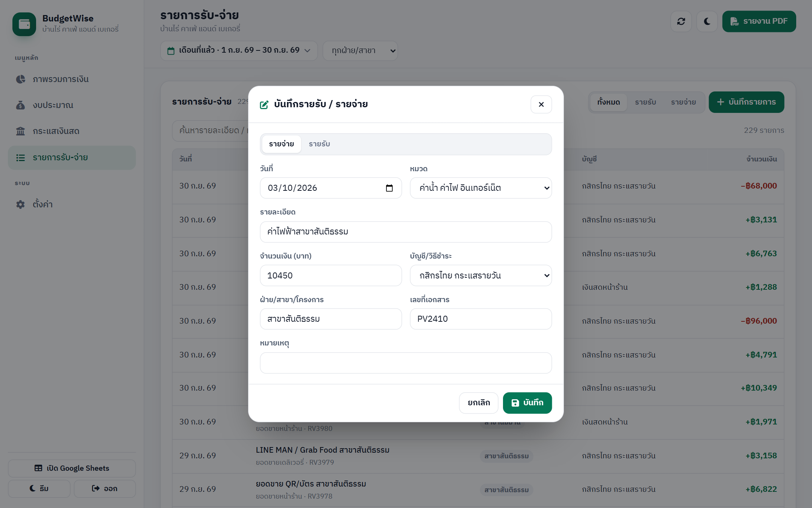Click the edit pencil icon in the dialog title
812x508 pixels.
pyautogui.click(x=264, y=105)
